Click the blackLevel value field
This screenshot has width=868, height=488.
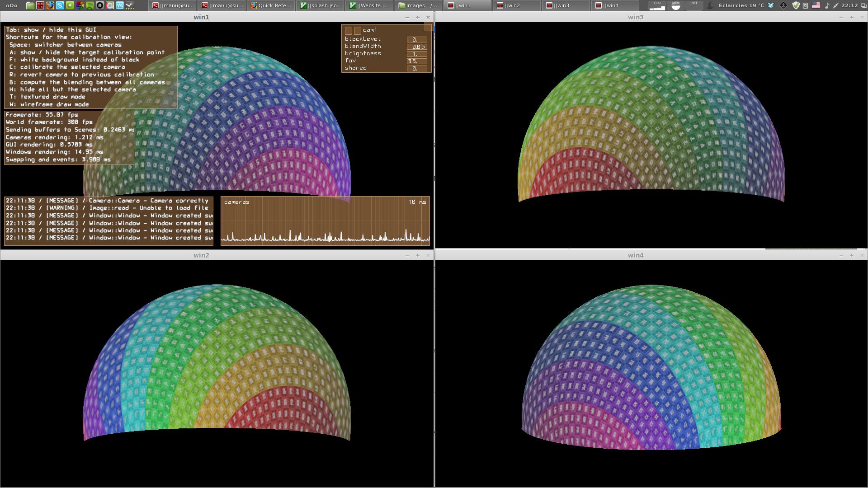(417, 39)
